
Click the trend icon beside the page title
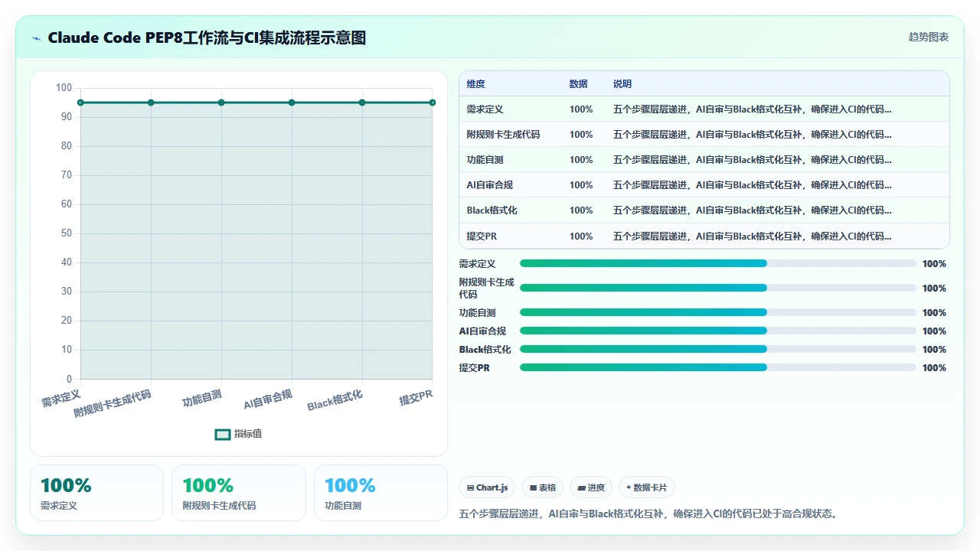point(36,38)
